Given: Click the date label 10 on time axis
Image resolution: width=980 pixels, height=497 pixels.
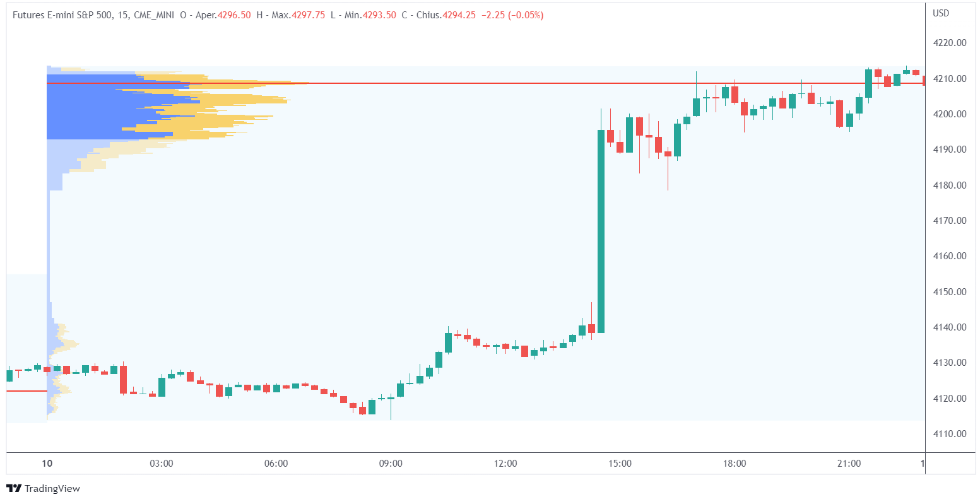Looking at the screenshot, I should (x=47, y=464).
